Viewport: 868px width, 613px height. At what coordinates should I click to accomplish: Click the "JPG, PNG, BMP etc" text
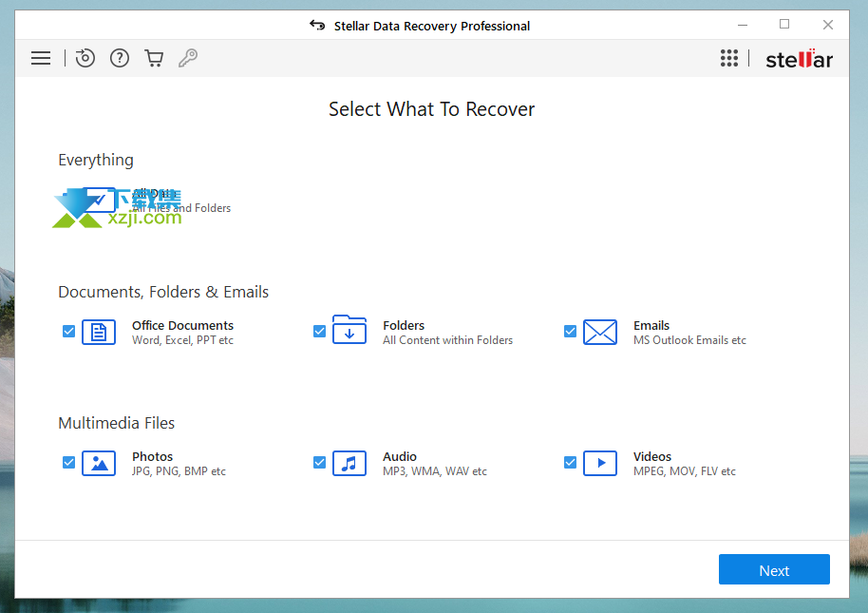coord(179,471)
